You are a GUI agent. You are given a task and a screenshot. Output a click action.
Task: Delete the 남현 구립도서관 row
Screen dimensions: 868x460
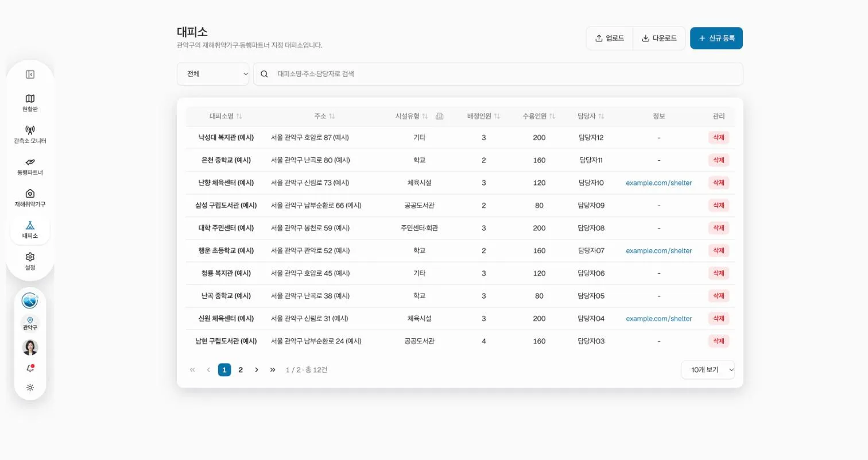tap(719, 341)
